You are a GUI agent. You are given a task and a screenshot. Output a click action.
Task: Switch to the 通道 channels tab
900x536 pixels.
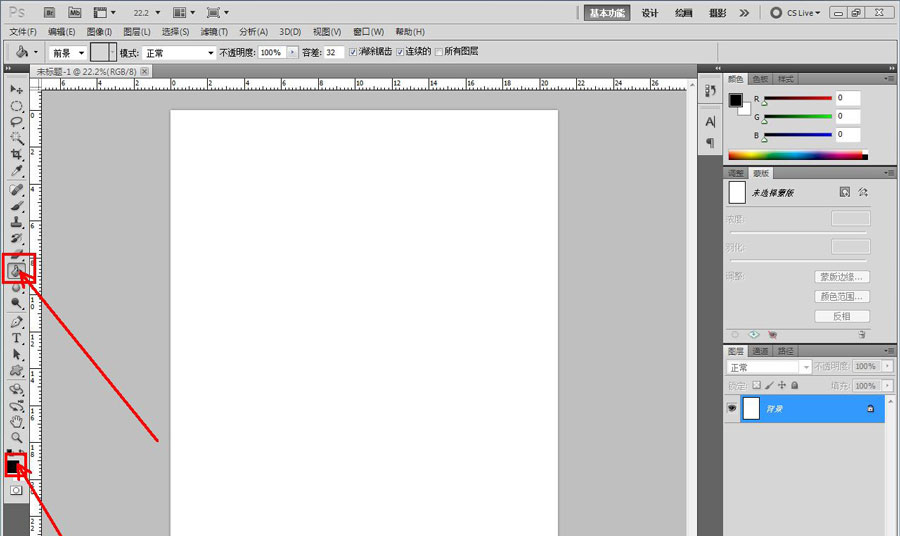coord(761,351)
